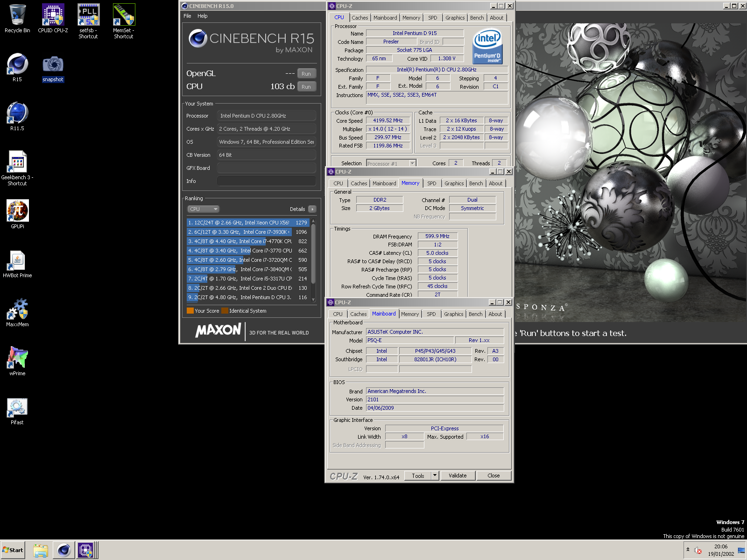
Task: Select the Xeon X5650 ranking row
Action: pyautogui.click(x=248, y=223)
